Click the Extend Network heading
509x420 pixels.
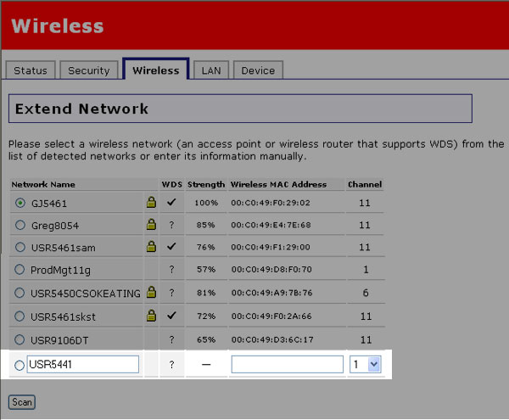point(81,109)
